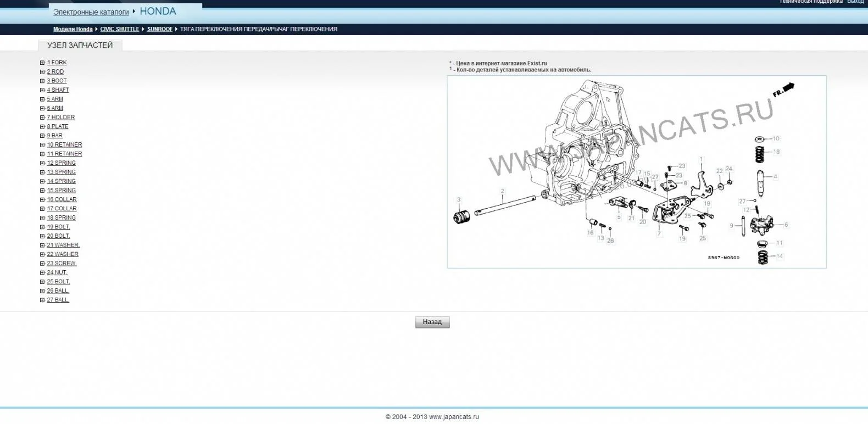Image resolution: width=868 pixels, height=424 pixels.
Task: Expand the 26 BALL tree node
Action: click(x=42, y=291)
